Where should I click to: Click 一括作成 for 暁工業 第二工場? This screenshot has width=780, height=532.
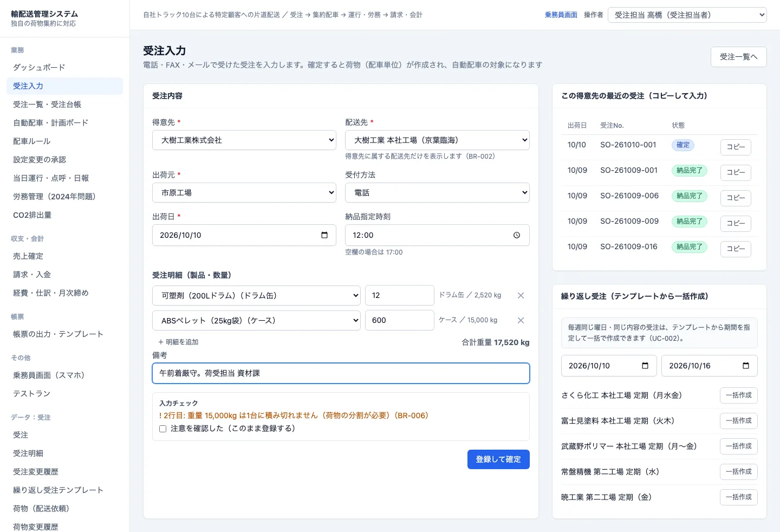pyautogui.click(x=738, y=497)
